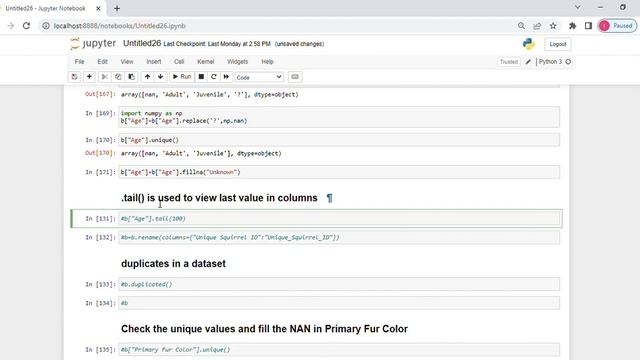The width and height of the screenshot is (640, 360).
Task: Insert cell below with plus icon
Action: [89, 77]
